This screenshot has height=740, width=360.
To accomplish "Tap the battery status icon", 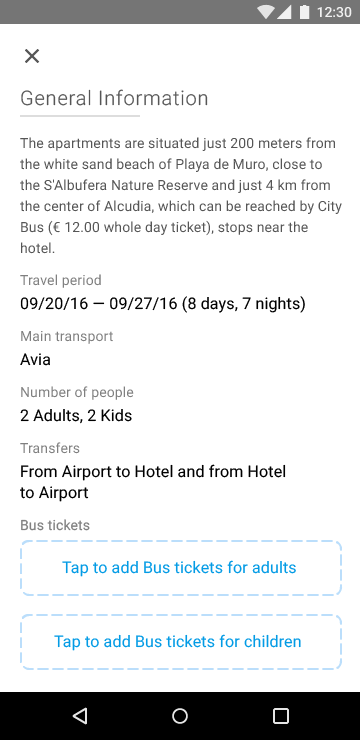I will click(x=304, y=12).
